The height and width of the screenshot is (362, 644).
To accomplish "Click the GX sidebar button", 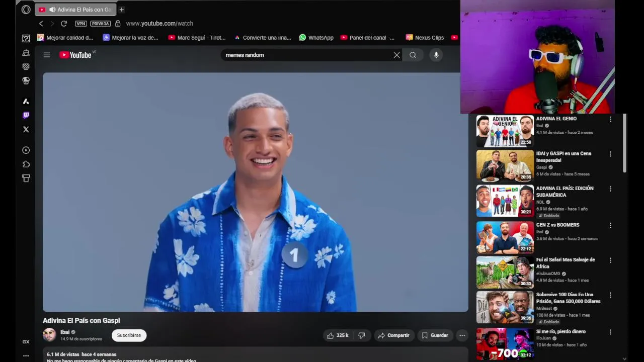I will [26, 342].
